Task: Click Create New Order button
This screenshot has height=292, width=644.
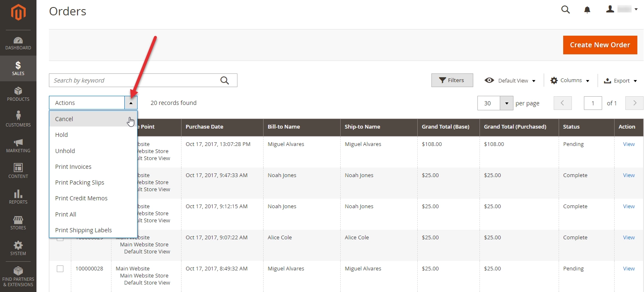Action: coord(600,45)
